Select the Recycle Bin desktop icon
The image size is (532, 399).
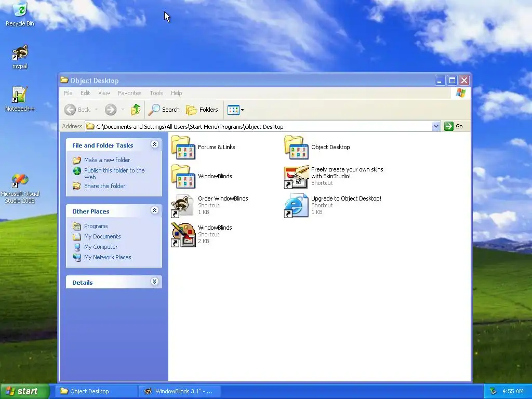(x=20, y=9)
